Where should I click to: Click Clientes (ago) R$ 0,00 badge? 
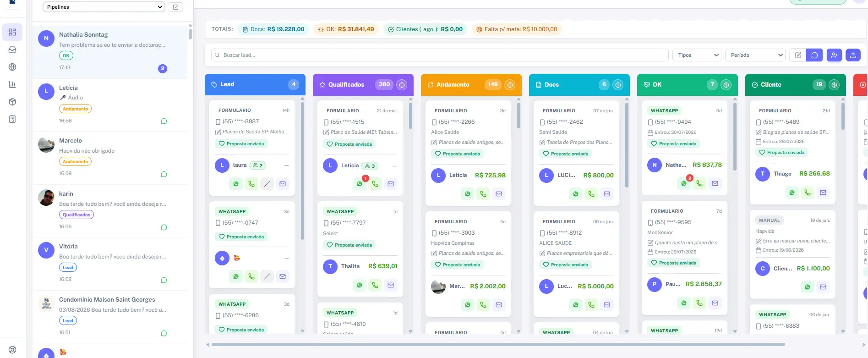tap(426, 29)
